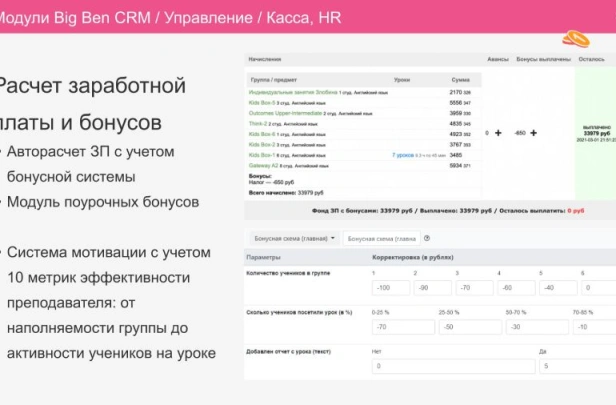Open Индивидуальные занятия Злобина link

(x=293, y=92)
